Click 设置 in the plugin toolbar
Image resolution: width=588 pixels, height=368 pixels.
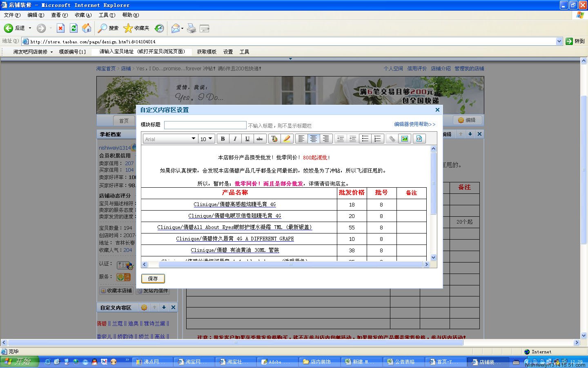coord(228,52)
